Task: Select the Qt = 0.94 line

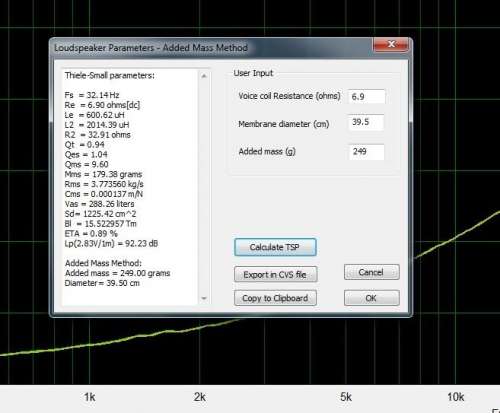Action: pyautogui.click(x=85, y=145)
